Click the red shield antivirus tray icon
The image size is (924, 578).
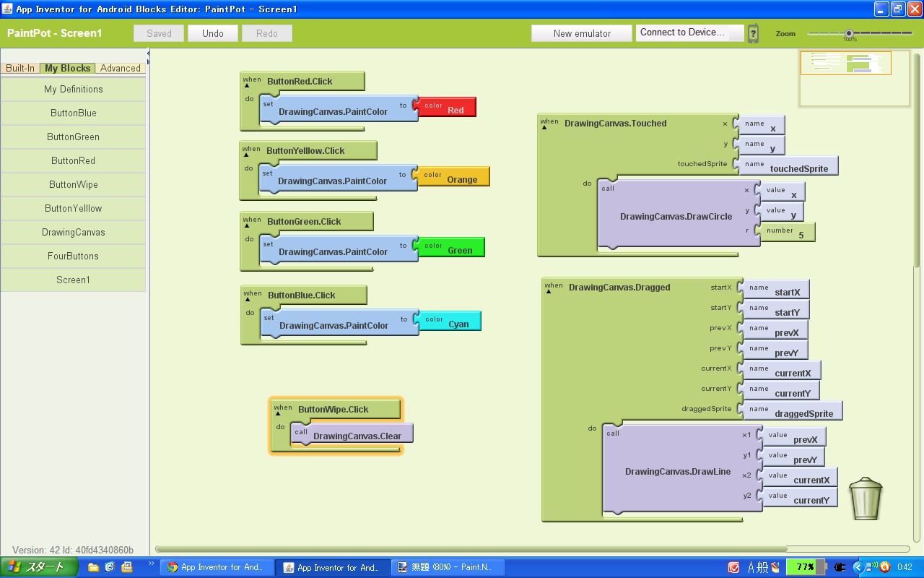coord(733,567)
